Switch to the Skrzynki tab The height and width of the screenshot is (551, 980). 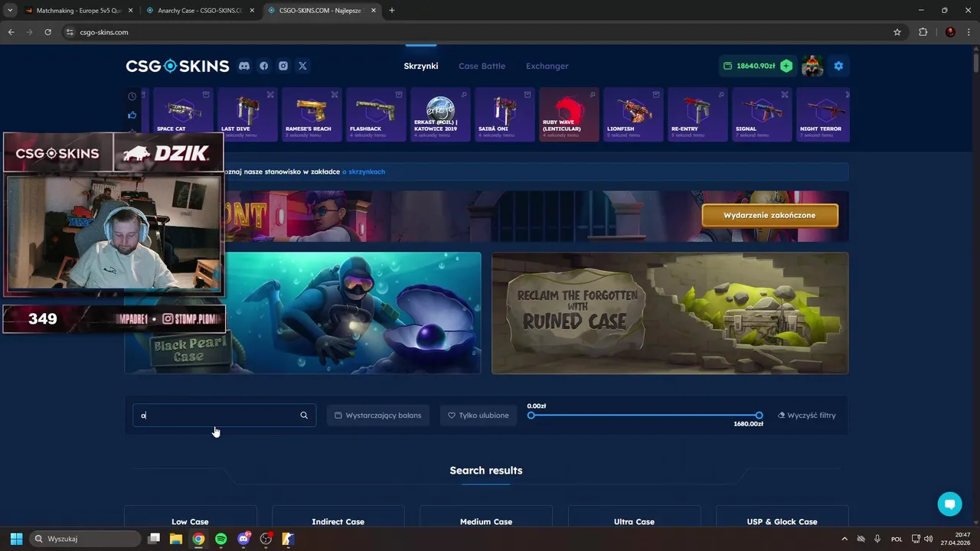click(421, 66)
